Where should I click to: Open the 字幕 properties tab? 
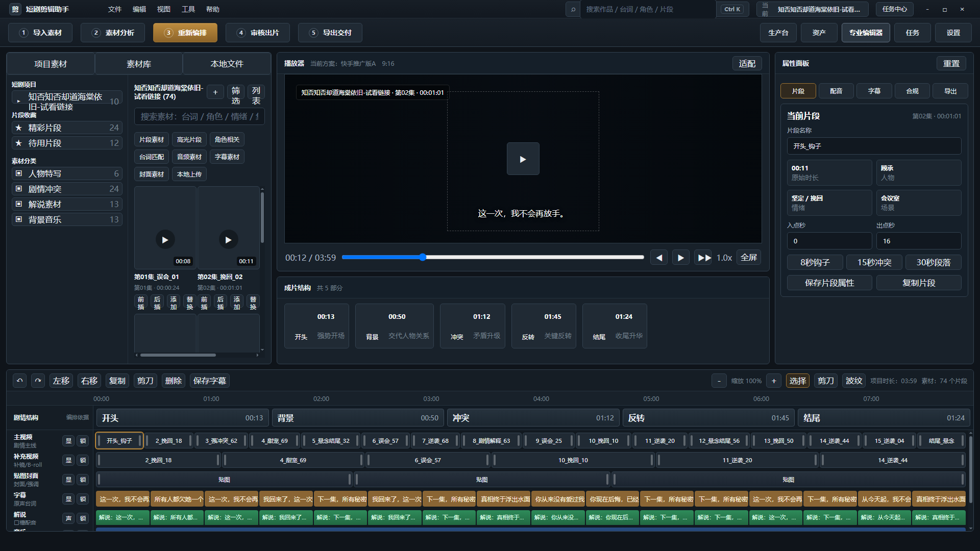874,91
